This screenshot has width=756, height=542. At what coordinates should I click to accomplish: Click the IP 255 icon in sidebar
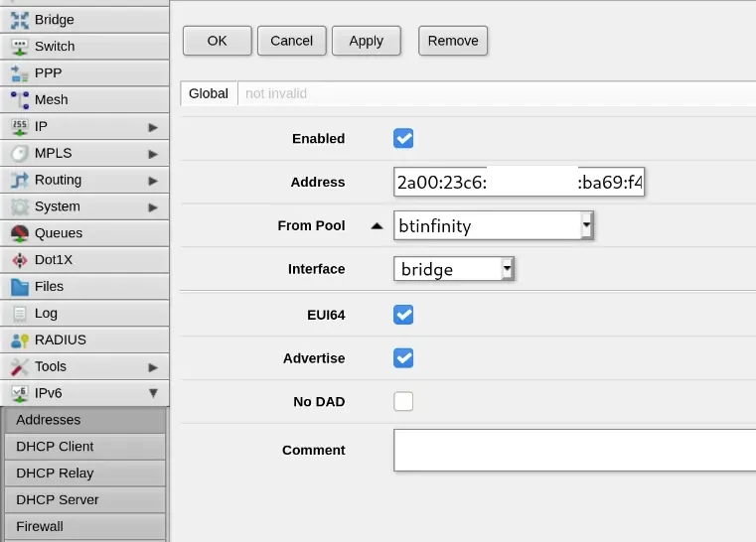(19, 127)
